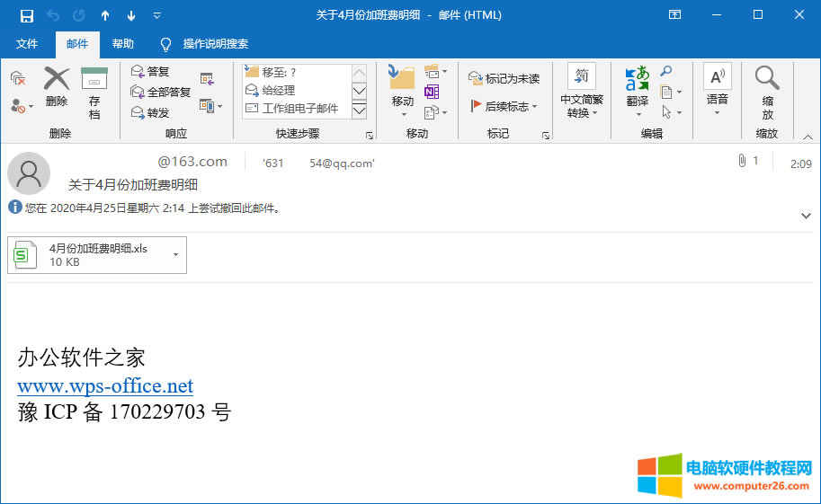Viewport: 821px width, 504px height.
Task: Click the 操作说明搜索 search box
Action: pyautogui.click(x=216, y=44)
